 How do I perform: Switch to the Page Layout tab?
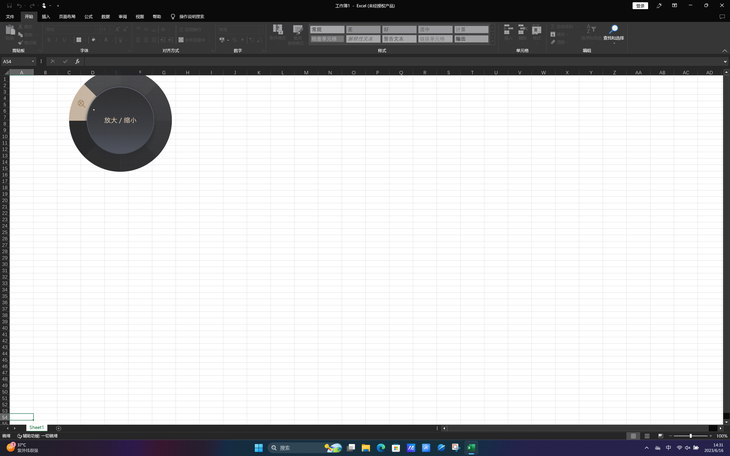click(x=67, y=17)
